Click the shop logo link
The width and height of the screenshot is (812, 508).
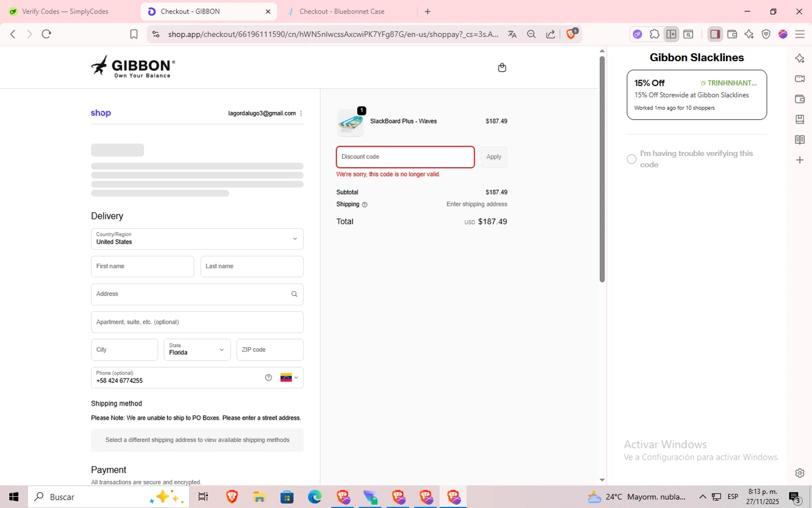101,113
